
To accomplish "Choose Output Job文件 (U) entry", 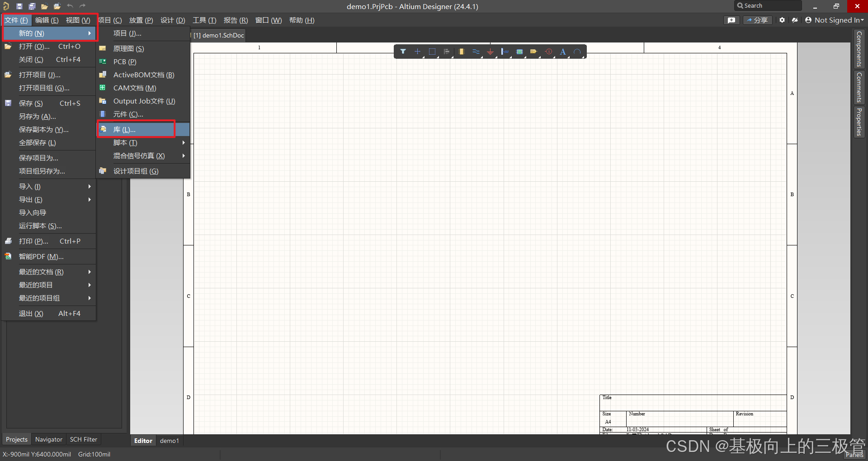I will [x=144, y=101].
